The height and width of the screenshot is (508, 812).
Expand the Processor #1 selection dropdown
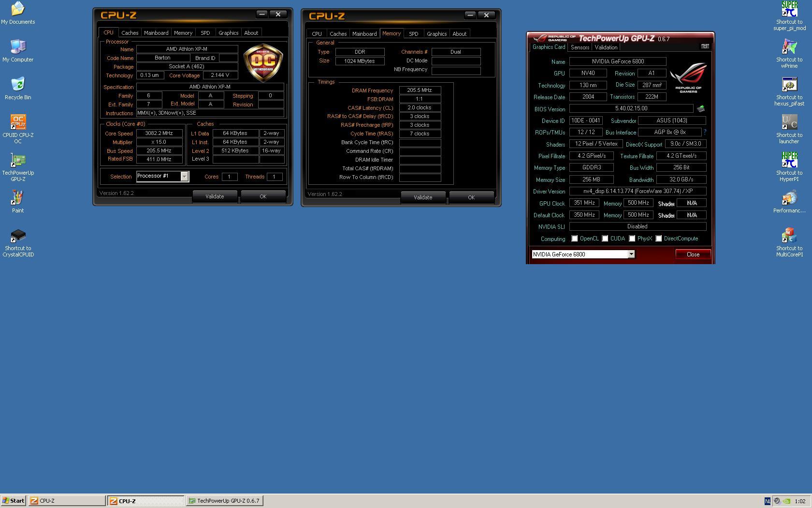click(x=184, y=177)
